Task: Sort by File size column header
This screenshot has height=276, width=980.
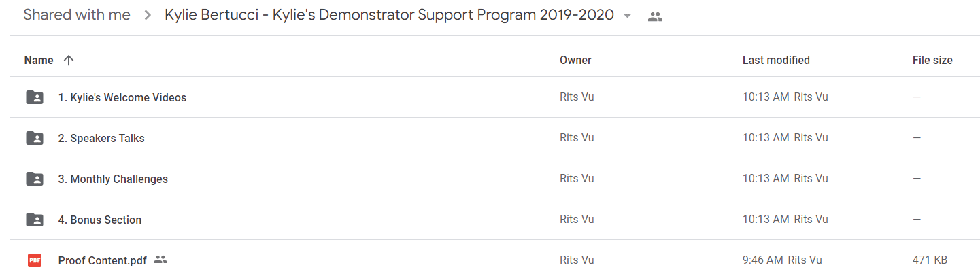Action: coord(932,60)
